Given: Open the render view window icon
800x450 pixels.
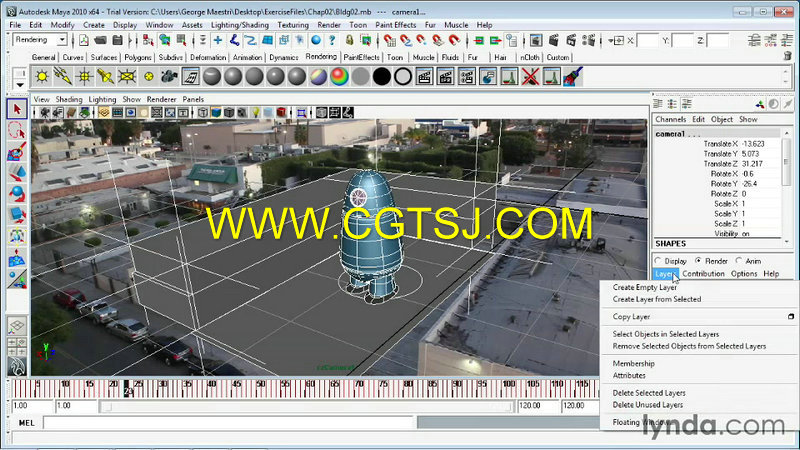Looking at the screenshot, I should [536, 40].
